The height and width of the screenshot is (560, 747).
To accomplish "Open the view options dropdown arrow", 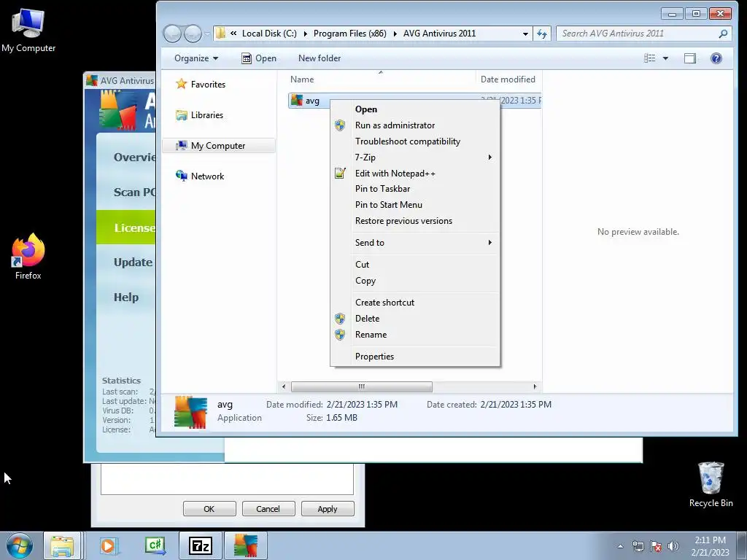I will pos(665,58).
